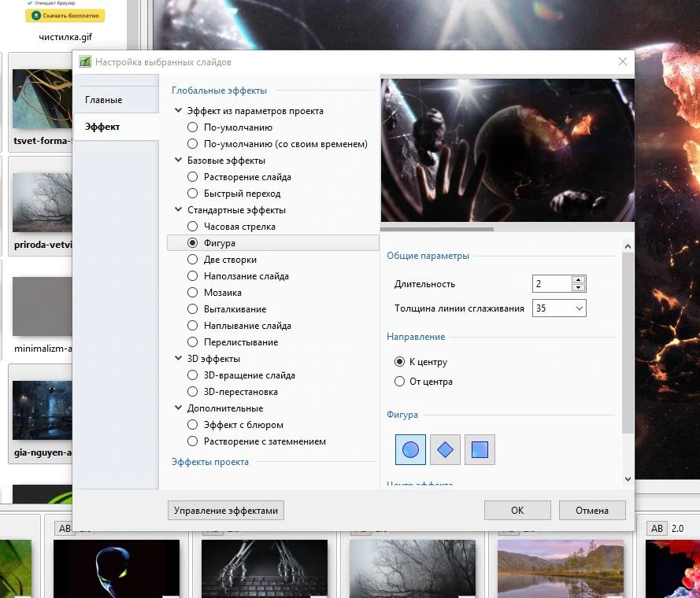
Task: Collapse Эффект из параметров проекта group
Action: tap(178, 110)
